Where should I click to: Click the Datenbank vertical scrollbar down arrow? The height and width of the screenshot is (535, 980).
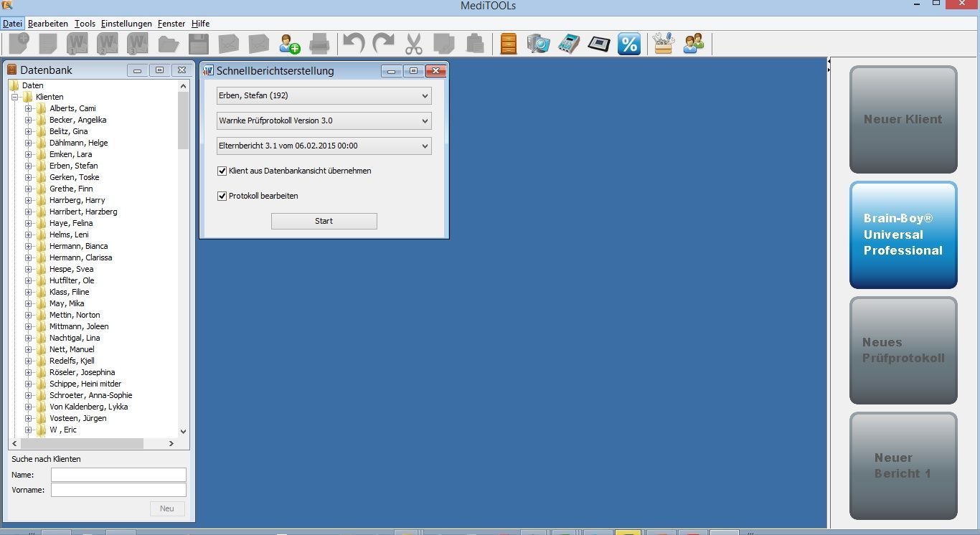coord(183,432)
